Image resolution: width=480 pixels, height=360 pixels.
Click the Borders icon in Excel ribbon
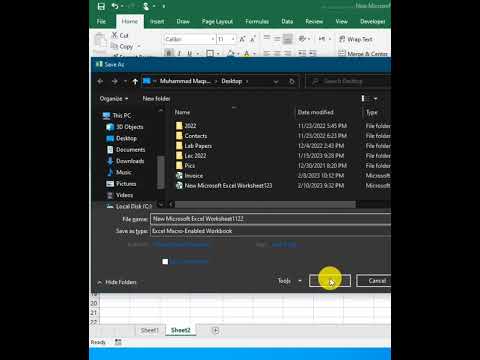(210, 53)
